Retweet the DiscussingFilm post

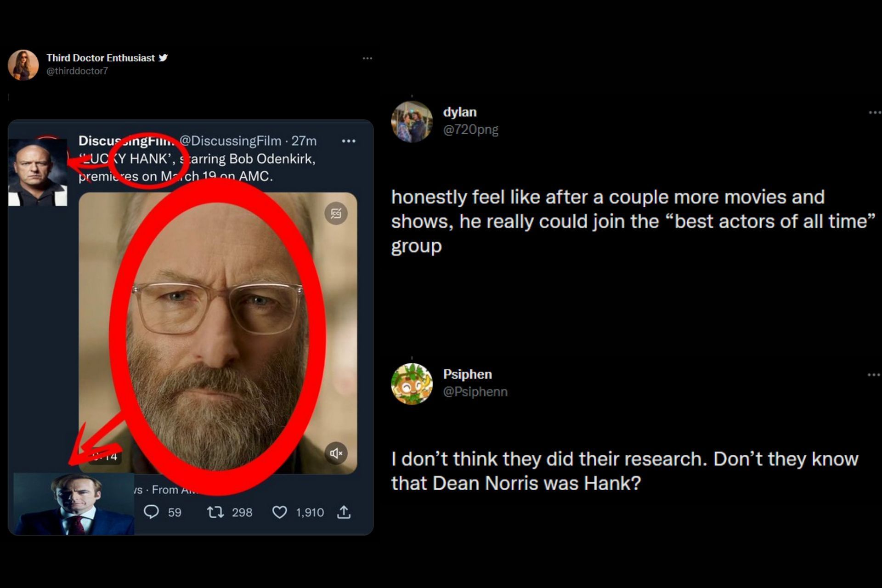215,512
